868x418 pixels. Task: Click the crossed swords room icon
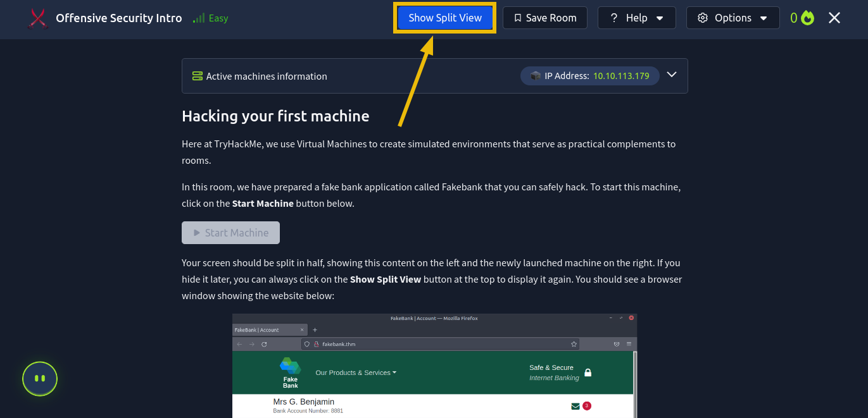click(38, 18)
